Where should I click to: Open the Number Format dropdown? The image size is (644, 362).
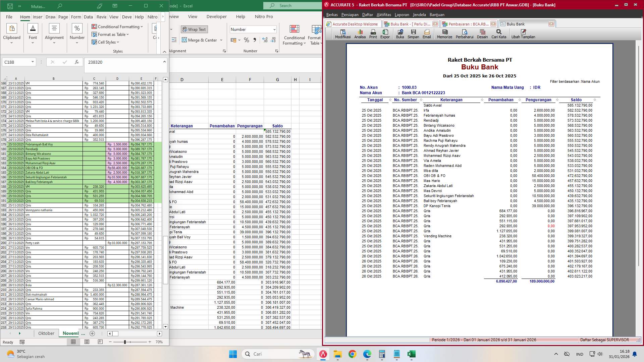point(253,29)
